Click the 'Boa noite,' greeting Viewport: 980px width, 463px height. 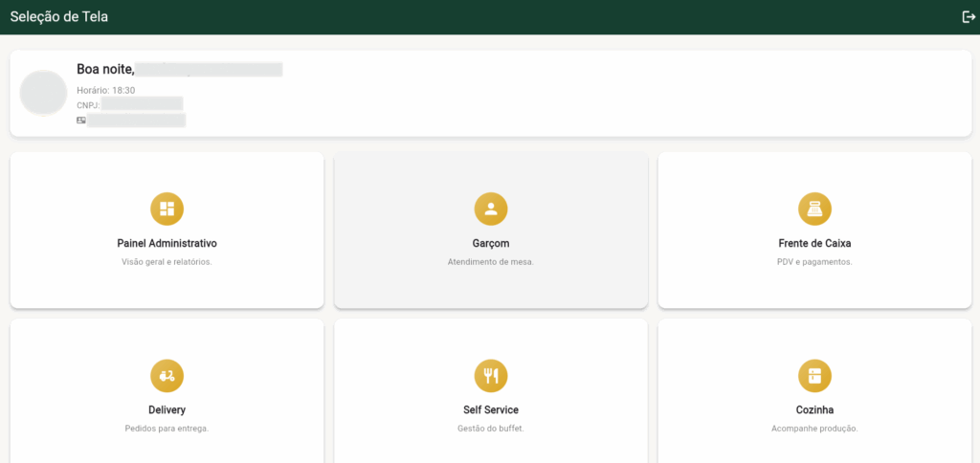[x=105, y=70]
